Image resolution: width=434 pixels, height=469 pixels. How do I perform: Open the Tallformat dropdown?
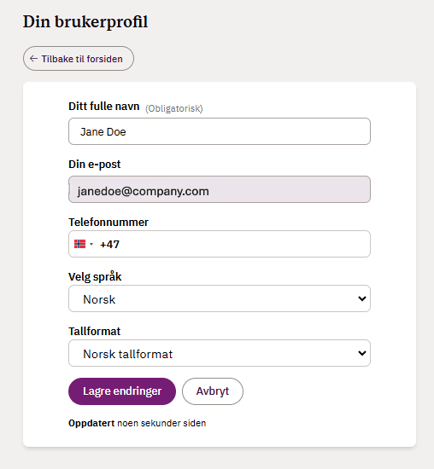pyautogui.click(x=219, y=353)
